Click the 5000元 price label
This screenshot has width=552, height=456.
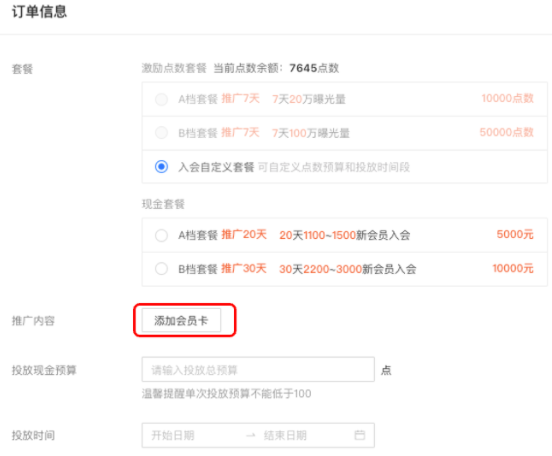[515, 234]
